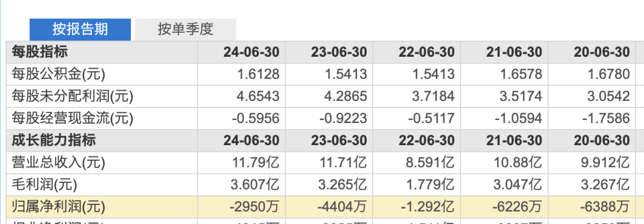644x224 pixels.
Task: Click the 营业总收入(元) row label
Action: click(x=58, y=162)
